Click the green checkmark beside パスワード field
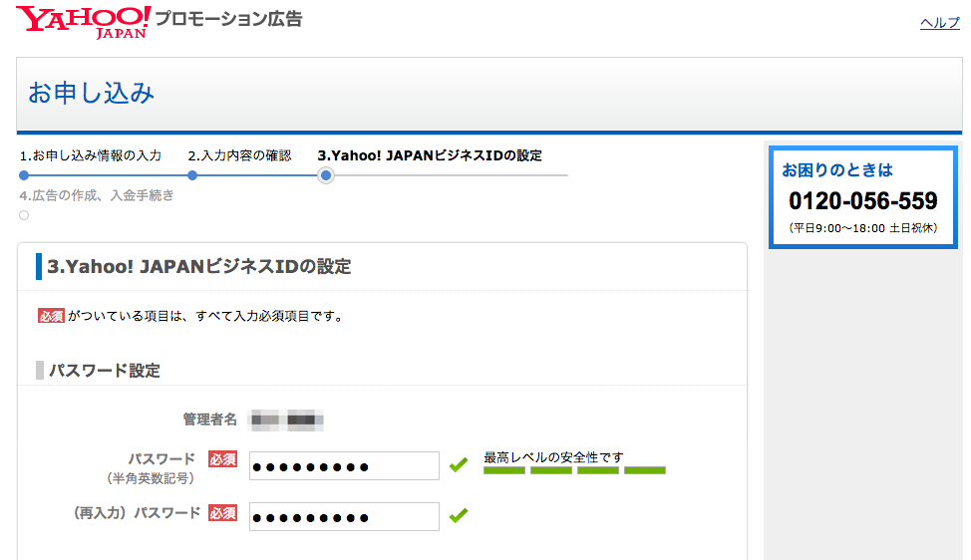Viewport: 971px width, 560px height. tap(459, 464)
